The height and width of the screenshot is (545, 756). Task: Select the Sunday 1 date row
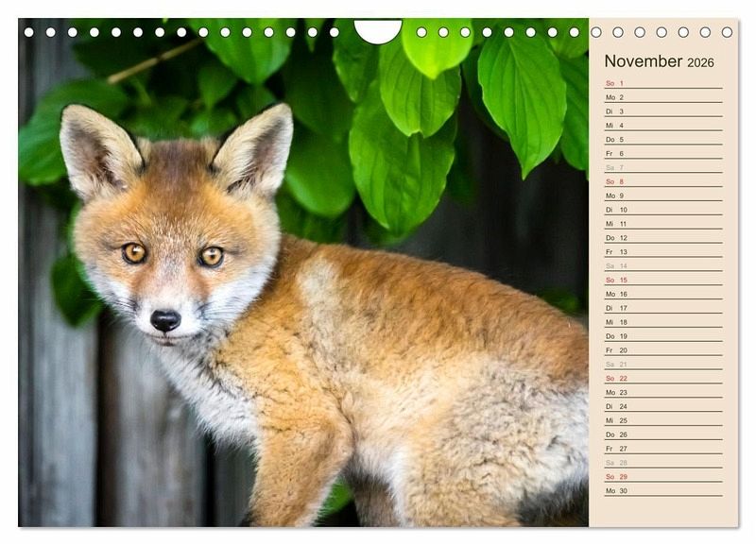click(x=662, y=83)
